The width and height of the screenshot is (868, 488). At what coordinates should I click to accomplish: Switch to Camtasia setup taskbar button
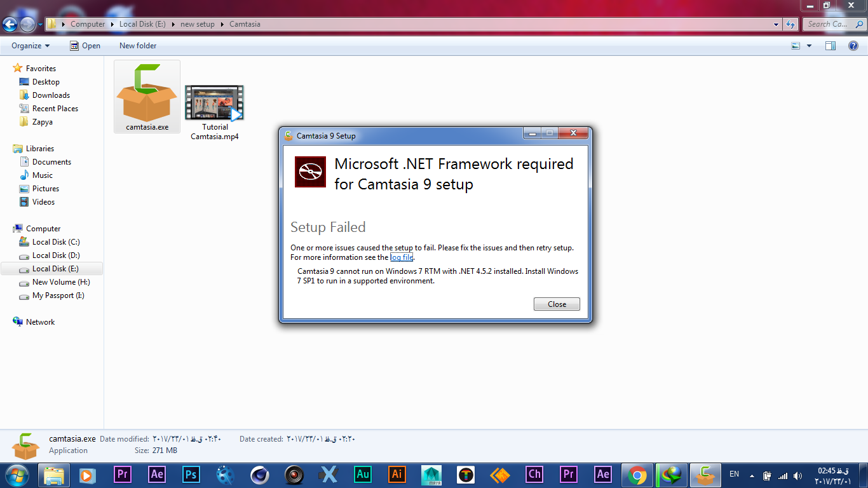705,475
